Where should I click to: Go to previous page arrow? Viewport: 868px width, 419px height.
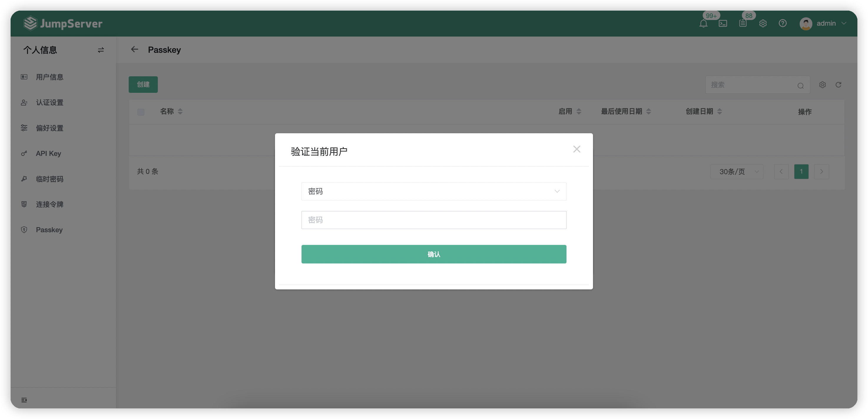tap(781, 171)
